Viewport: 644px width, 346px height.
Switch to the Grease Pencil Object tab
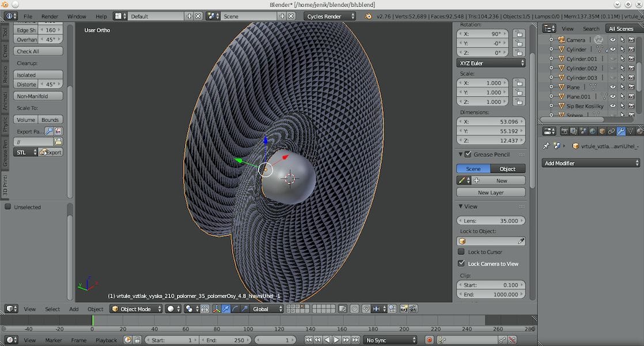507,169
